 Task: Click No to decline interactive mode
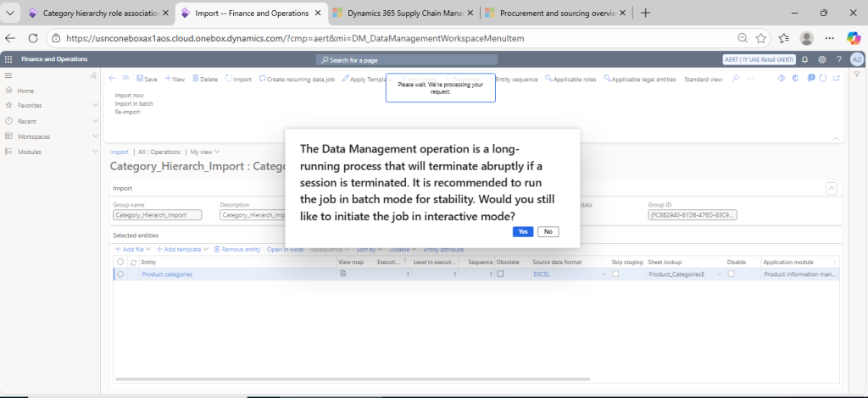548,231
